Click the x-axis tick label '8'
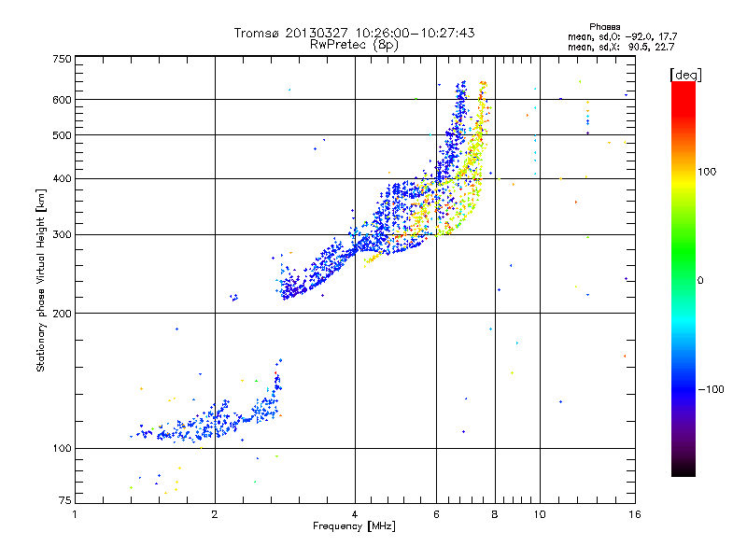The height and width of the screenshot is (560, 747). pyautogui.click(x=495, y=514)
